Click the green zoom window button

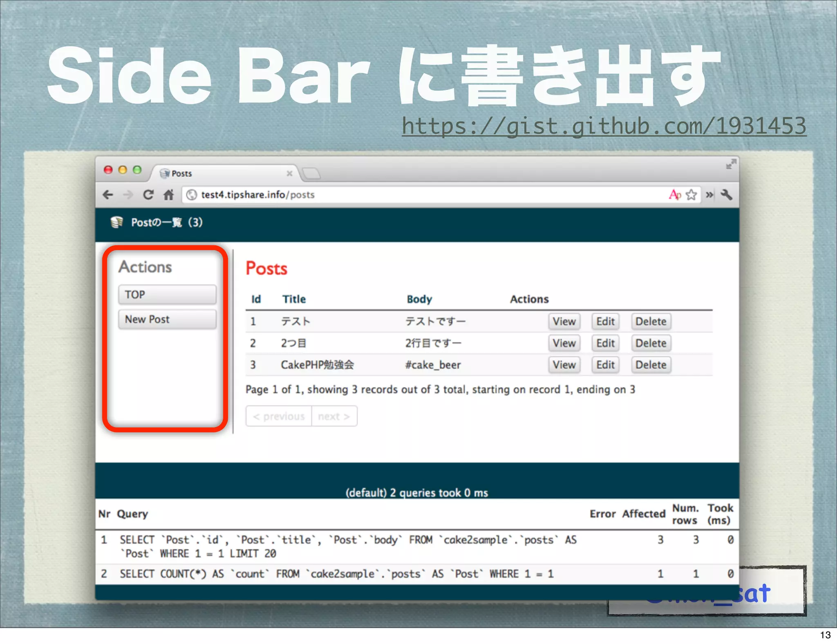137,170
